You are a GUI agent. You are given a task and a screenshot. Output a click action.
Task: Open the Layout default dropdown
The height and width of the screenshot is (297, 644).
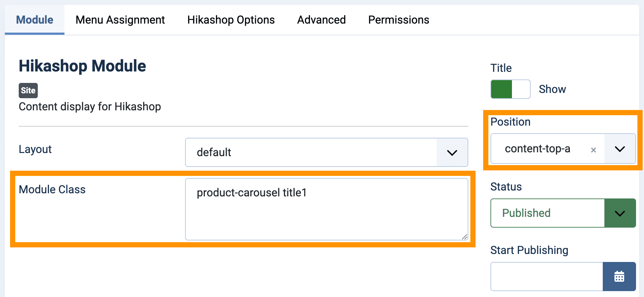pyautogui.click(x=327, y=152)
